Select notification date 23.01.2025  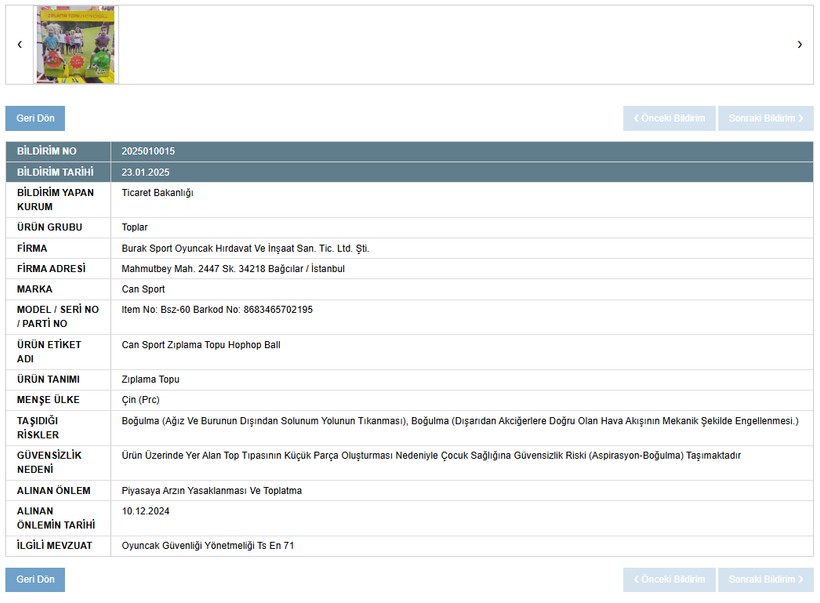tap(145, 172)
